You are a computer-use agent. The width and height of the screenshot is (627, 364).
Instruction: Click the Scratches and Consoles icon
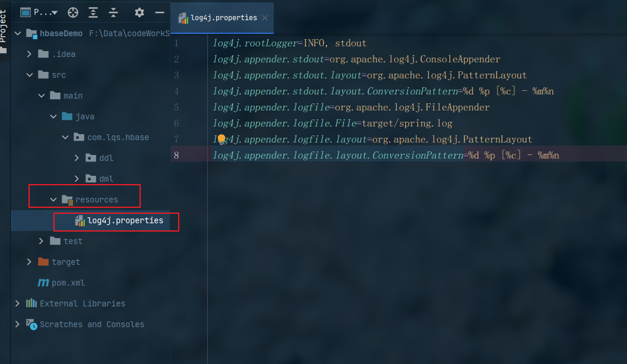tap(31, 324)
